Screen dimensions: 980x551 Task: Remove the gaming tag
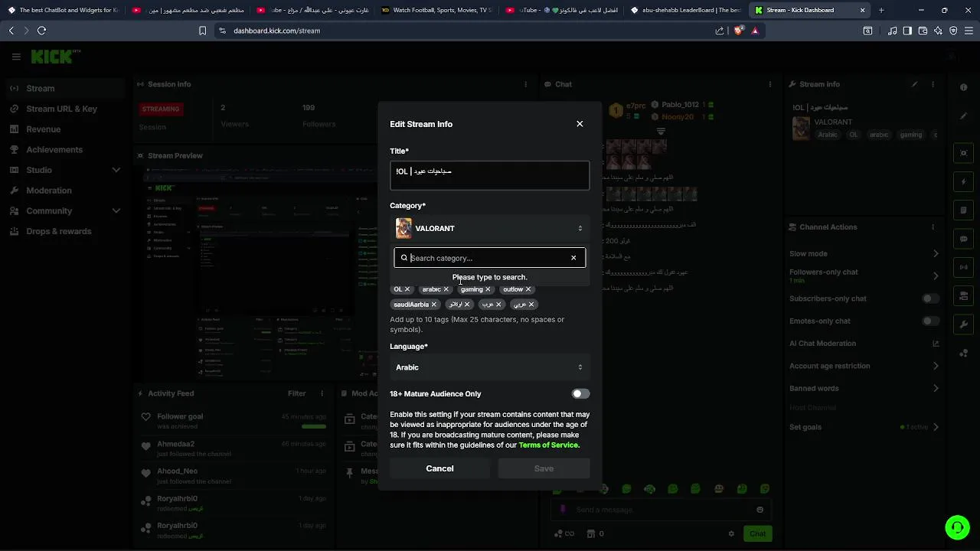click(x=488, y=289)
